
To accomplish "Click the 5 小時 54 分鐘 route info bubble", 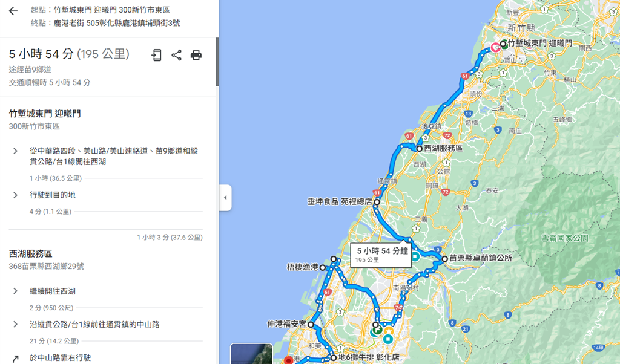I will pyautogui.click(x=381, y=255).
